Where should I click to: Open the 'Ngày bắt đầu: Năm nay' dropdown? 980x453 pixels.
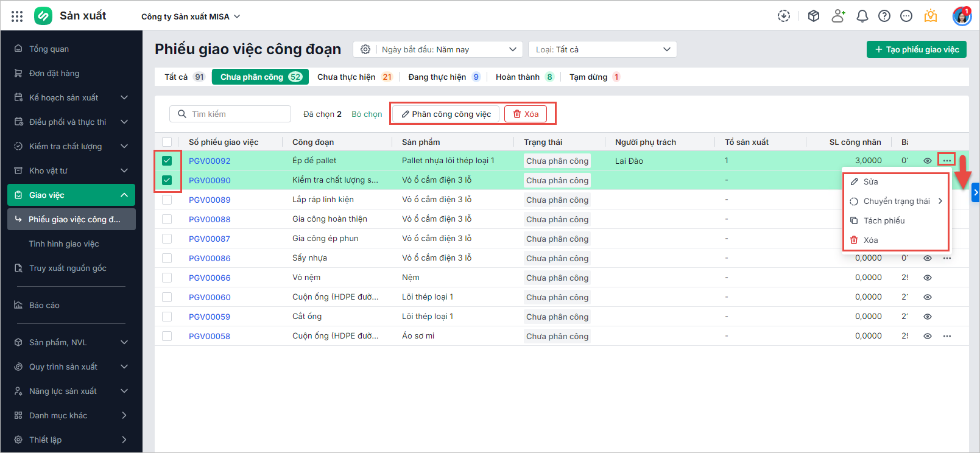(448, 49)
